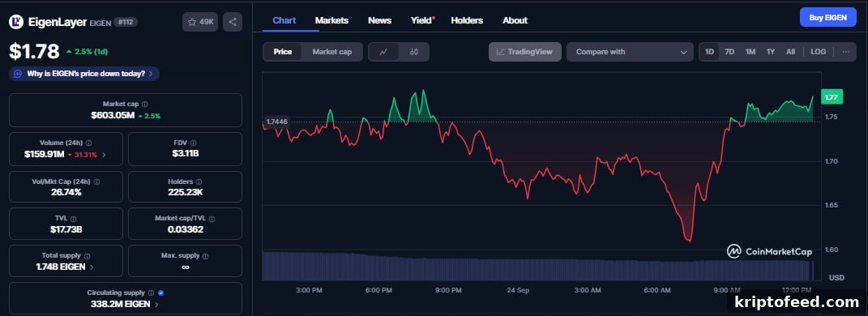Viewport: 868px width, 316px height.
Task: Click FDV info icon
Action: 193,143
